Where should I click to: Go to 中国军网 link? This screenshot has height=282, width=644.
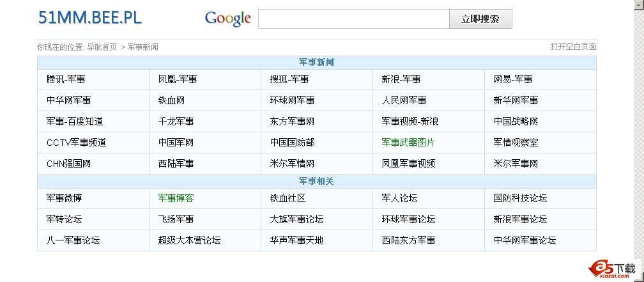pyautogui.click(x=176, y=143)
